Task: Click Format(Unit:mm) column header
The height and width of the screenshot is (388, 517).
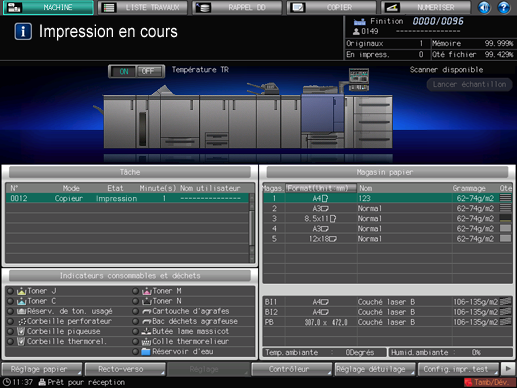Action: (321, 188)
